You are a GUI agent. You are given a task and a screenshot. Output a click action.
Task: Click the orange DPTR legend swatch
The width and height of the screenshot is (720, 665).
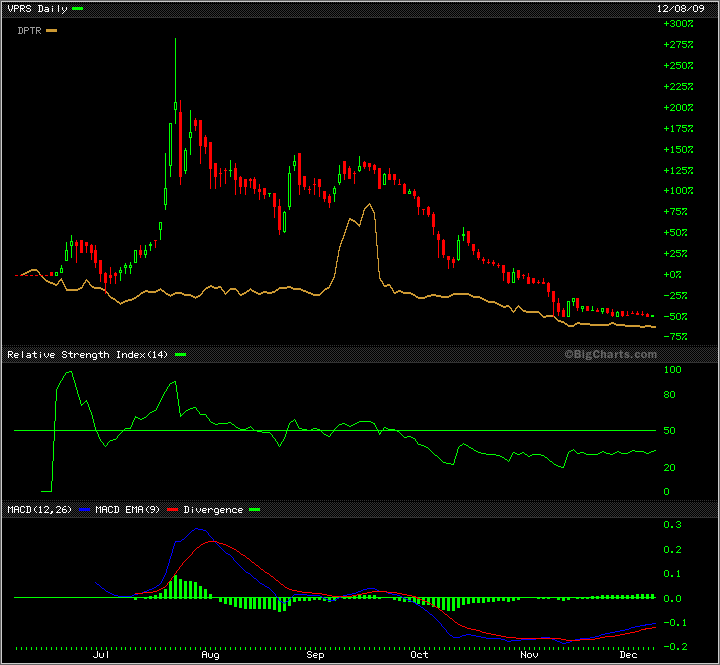tap(52, 31)
